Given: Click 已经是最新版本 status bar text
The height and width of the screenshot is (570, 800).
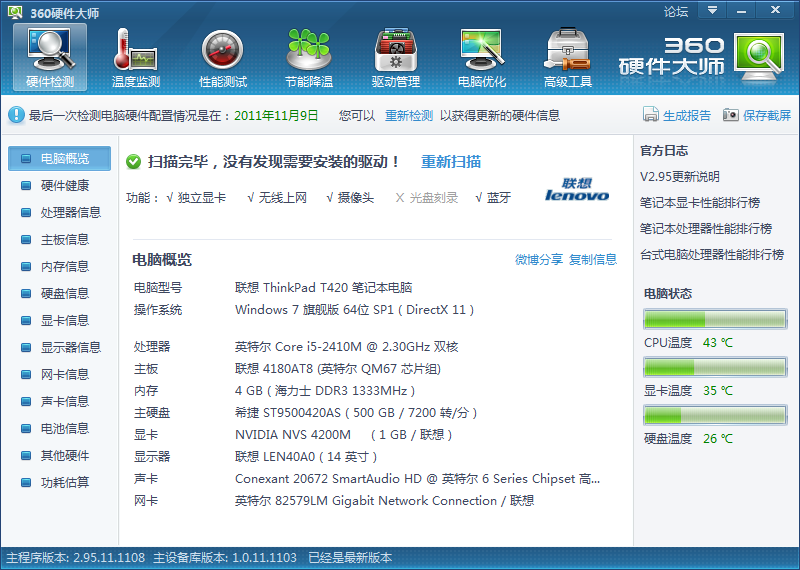Looking at the screenshot, I should coord(350,558).
